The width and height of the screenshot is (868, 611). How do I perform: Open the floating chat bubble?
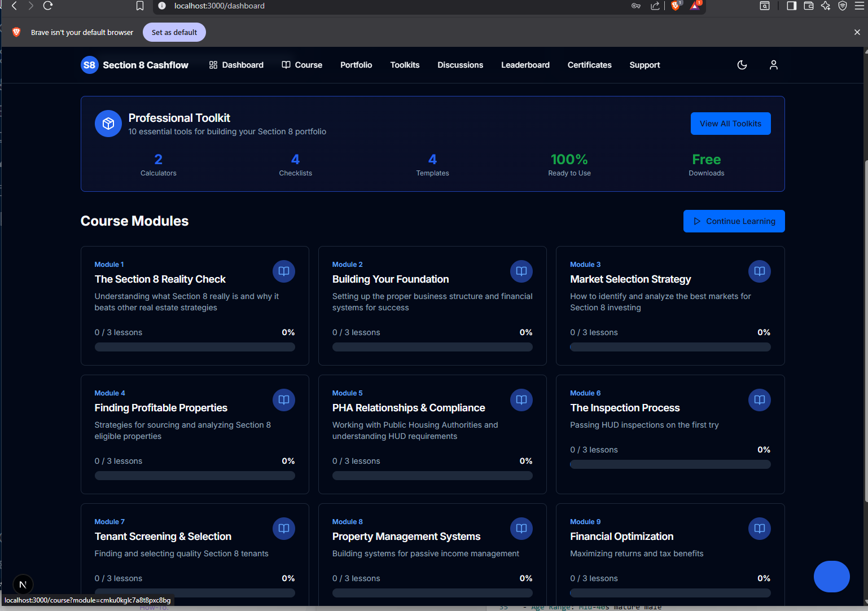tap(831, 576)
